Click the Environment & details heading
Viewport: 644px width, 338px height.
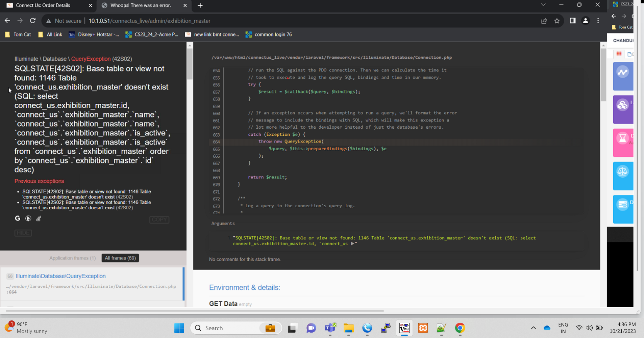pos(245,288)
